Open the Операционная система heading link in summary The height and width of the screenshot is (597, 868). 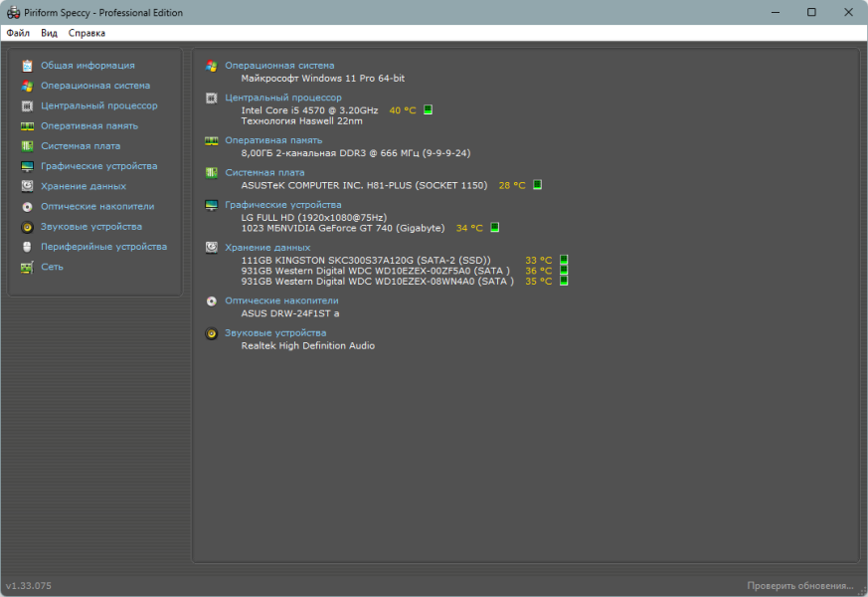point(279,66)
